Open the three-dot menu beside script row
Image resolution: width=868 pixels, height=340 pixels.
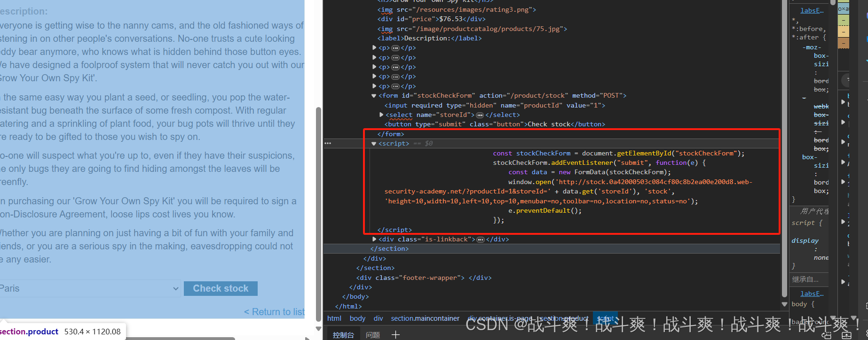click(328, 143)
